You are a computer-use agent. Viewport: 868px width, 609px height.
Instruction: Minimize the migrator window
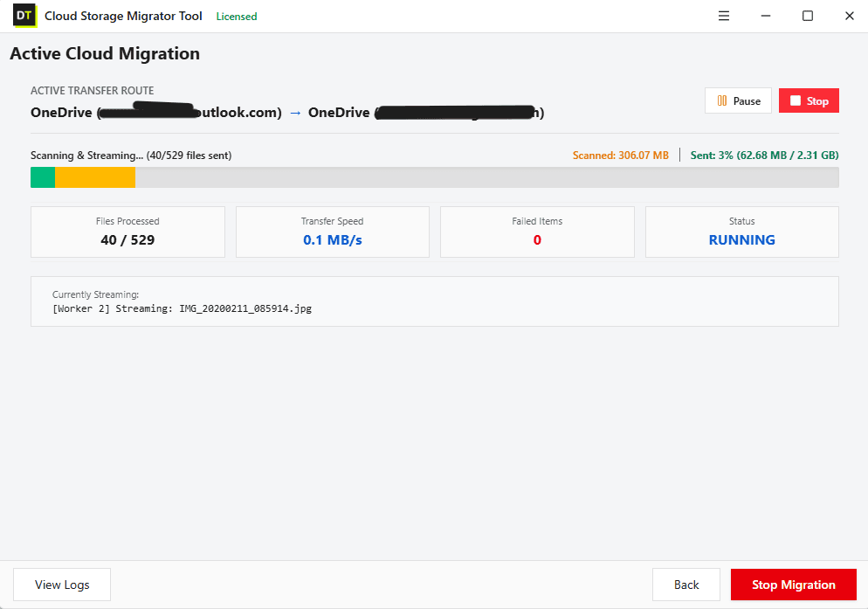(766, 16)
